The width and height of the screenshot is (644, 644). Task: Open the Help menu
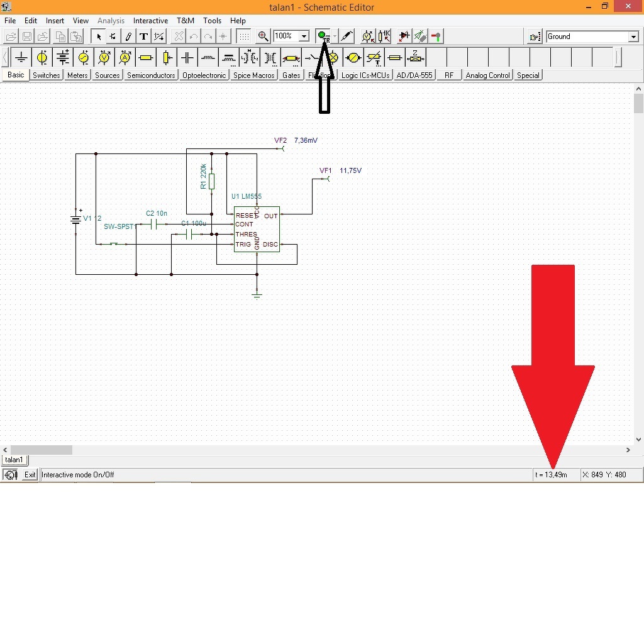tap(237, 21)
